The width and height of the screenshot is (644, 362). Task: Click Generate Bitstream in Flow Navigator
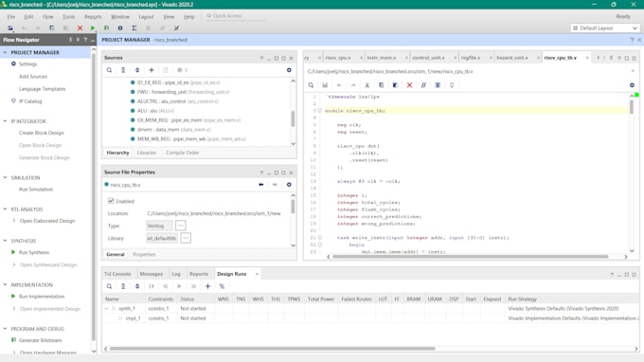[40, 340]
